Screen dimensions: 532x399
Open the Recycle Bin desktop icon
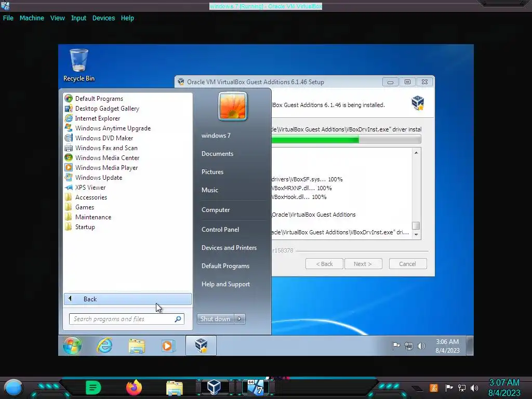[x=79, y=65]
